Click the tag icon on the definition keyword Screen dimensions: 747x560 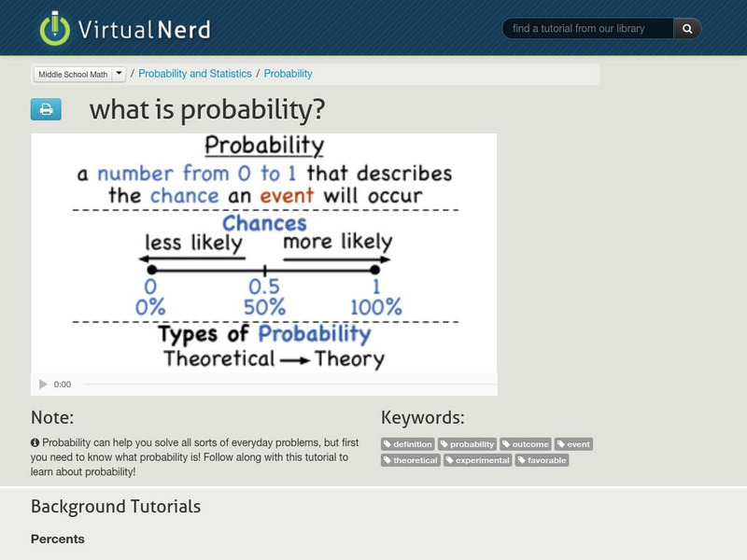[x=389, y=444]
